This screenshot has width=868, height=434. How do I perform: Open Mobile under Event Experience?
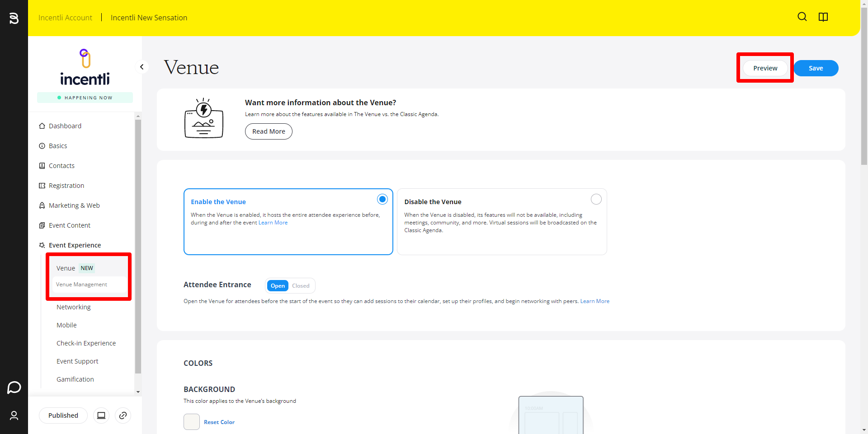[x=66, y=325]
